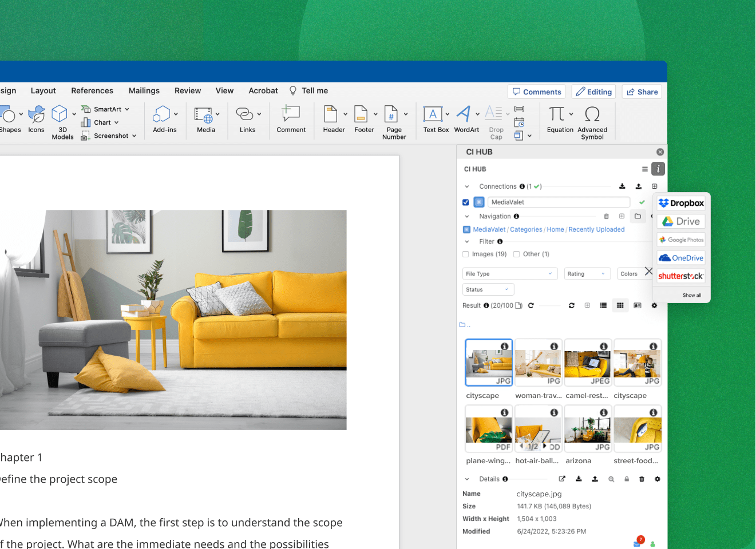Switch results to list view

603,305
